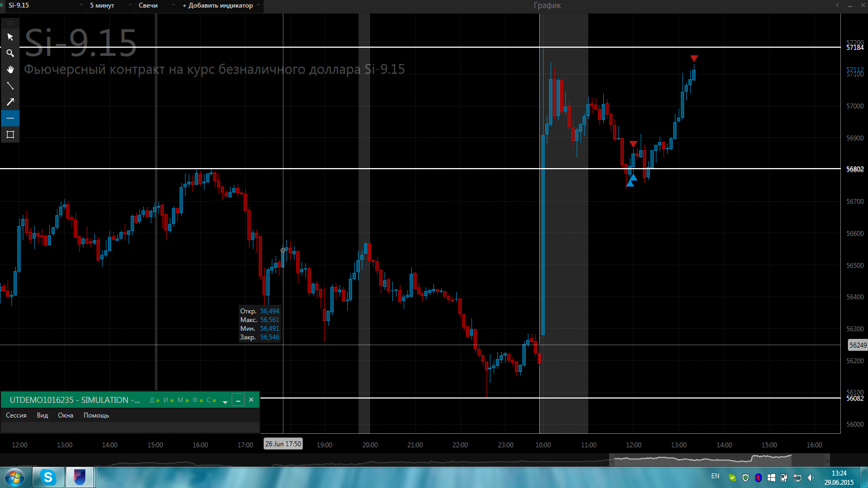Image resolution: width=868 pixels, height=488 pixels.
Task: Click the red sell marker at chart top
Action: click(694, 59)
